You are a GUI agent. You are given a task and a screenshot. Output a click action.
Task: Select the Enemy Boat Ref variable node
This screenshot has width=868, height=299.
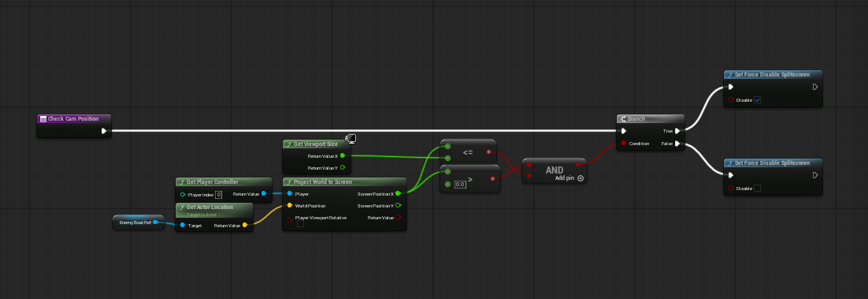[x=139, y=222]
